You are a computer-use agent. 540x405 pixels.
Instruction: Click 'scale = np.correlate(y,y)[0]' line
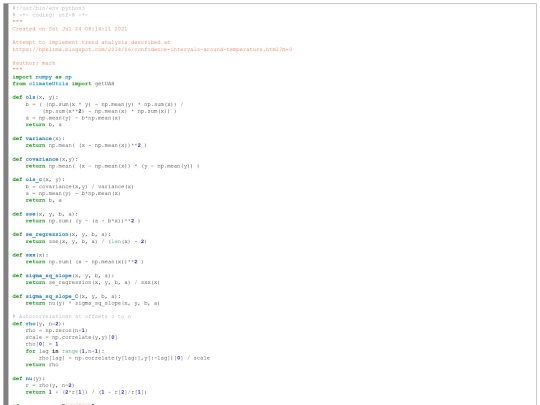72,337
